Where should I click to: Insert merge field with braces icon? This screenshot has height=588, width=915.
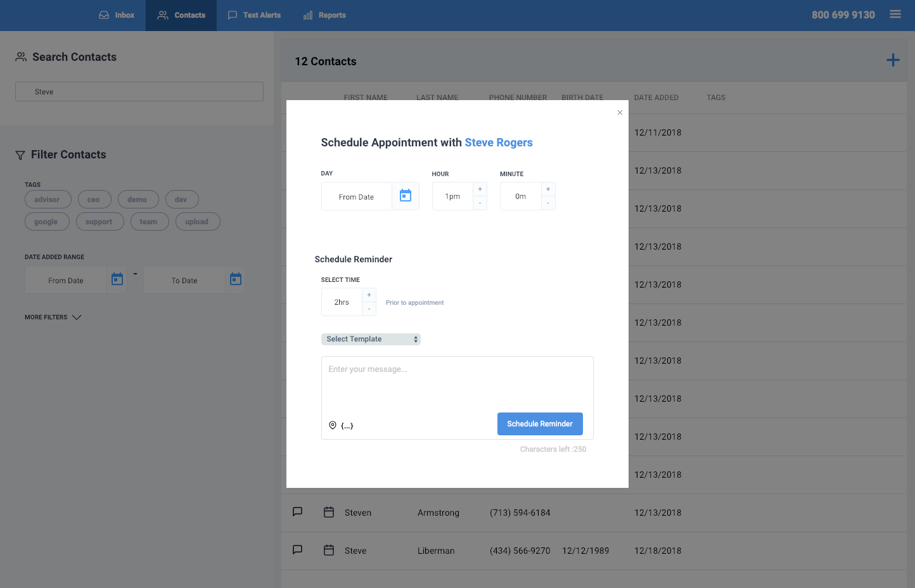coord(347,426)
